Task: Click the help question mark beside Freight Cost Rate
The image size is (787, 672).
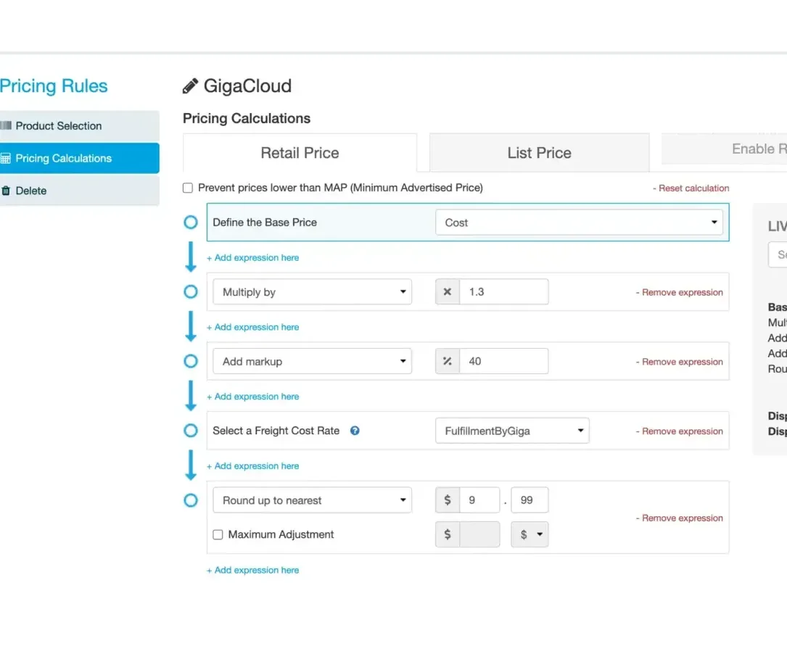Action: (x=355, y=431)
